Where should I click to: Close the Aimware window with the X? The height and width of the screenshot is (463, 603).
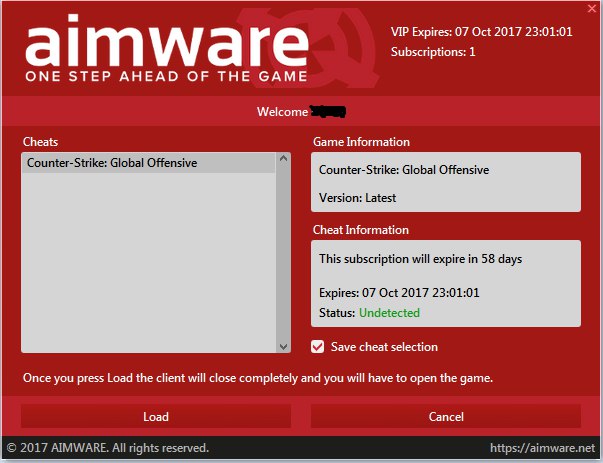[x=592, y=8]
